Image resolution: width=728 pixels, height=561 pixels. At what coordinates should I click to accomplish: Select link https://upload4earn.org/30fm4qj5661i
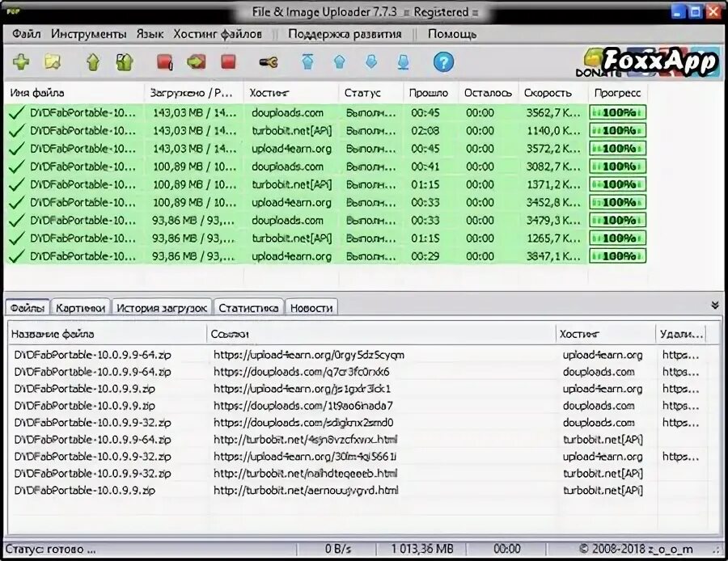tap(305, 457)
